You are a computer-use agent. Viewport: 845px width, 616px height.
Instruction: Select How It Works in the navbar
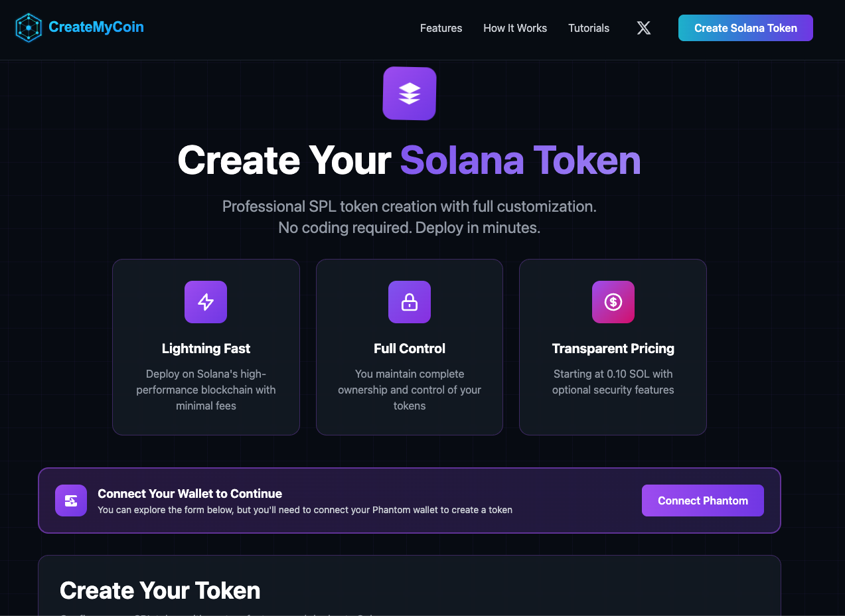[x=515, y=28]
